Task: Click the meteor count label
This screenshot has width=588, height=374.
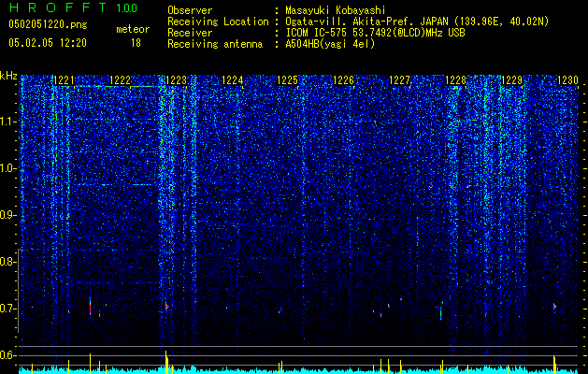Action: (x=133, y=29)
